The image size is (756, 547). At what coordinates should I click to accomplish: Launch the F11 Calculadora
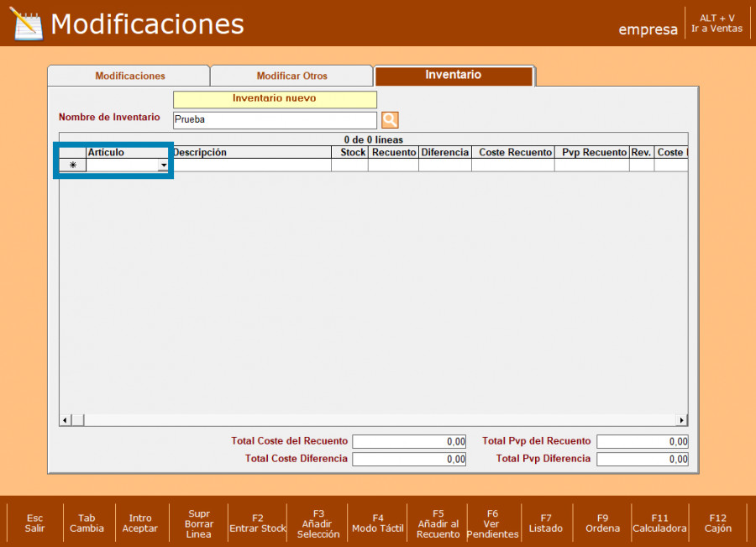click(659, 523)
